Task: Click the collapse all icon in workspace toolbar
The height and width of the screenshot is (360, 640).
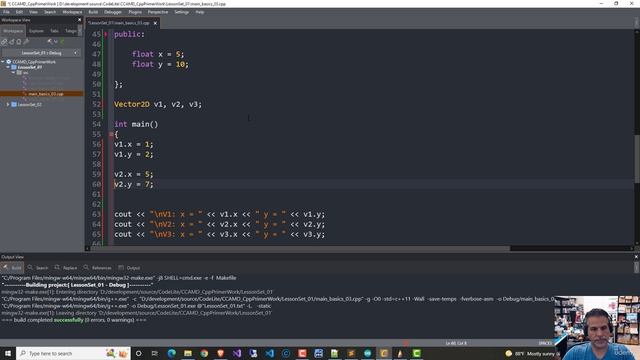Action: [11, 42]
